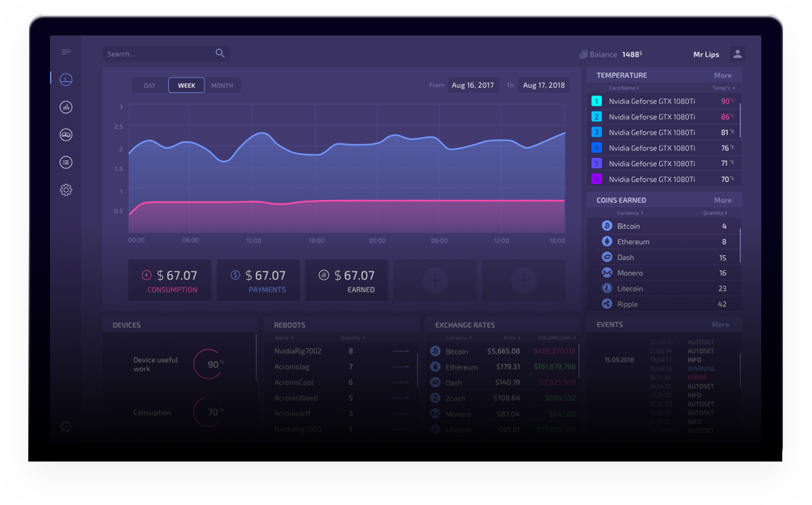Select the DAY range toggle

click(149, 85)
